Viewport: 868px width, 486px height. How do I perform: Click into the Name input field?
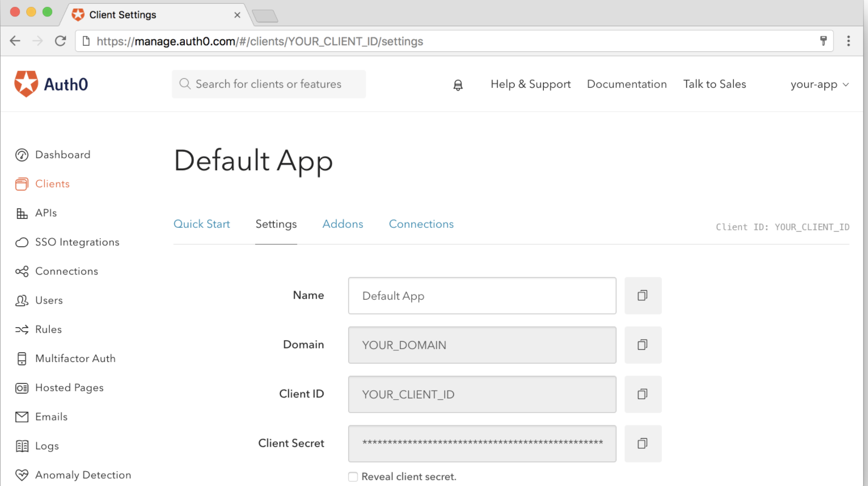point(482,295)
